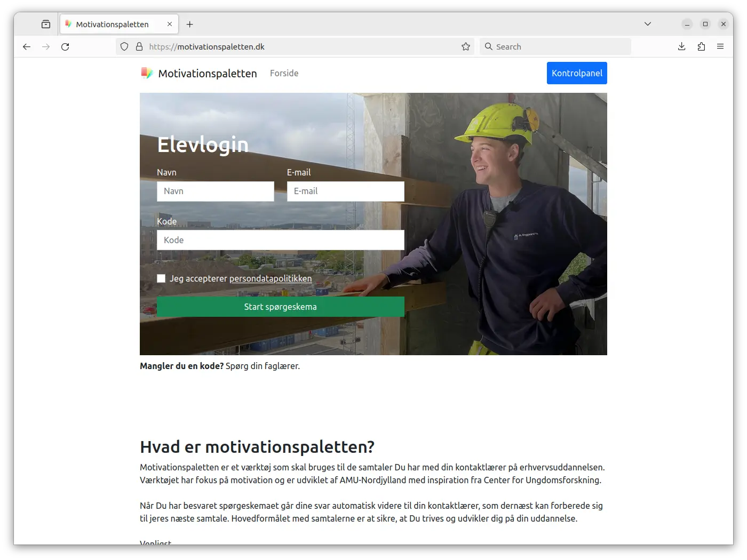Image resolution: width=747 pixels, height=560 pixels.
Task: Click the forward navigation arrow
Action: [x=46, y=46]
